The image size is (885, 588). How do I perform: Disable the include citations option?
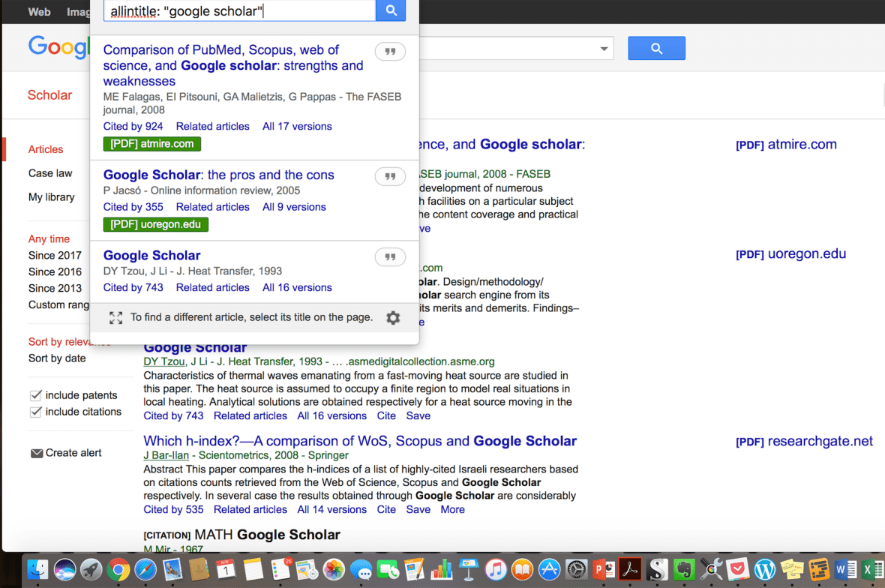(36, 411)
